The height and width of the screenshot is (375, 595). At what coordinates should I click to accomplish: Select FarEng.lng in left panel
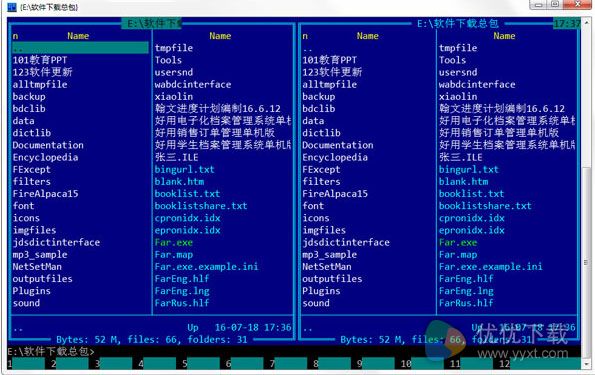182,291
